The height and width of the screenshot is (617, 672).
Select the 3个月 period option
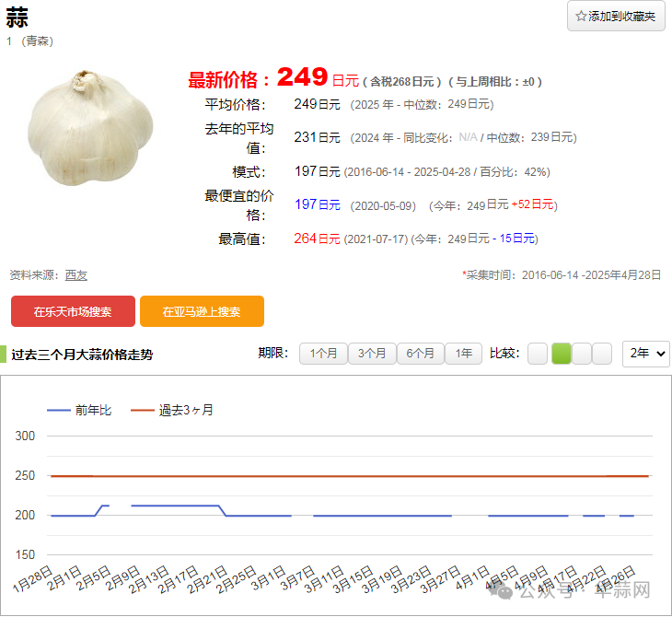click(372, 354)
